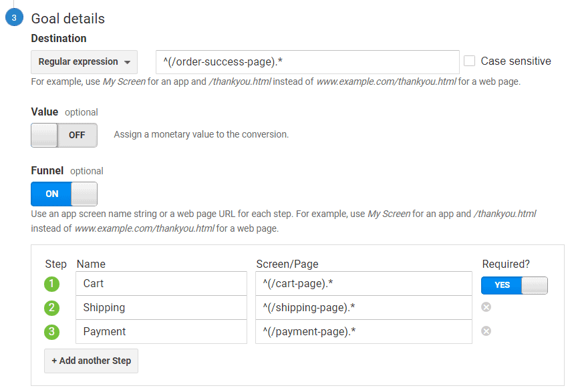Click the destination order-success-page input field

tap(307, 62)
